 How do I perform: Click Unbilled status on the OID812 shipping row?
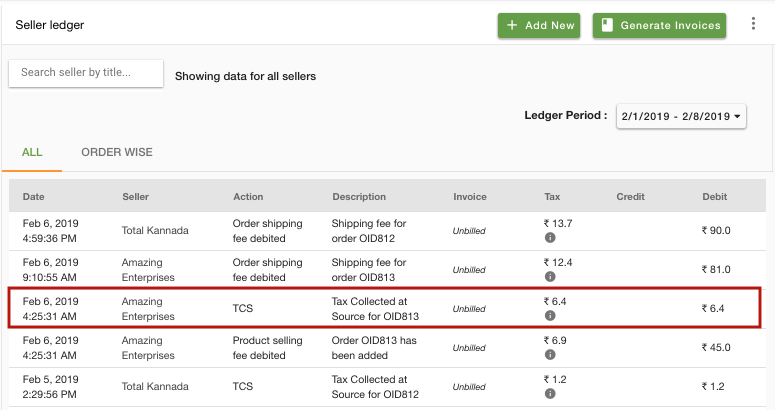point(469,231)
